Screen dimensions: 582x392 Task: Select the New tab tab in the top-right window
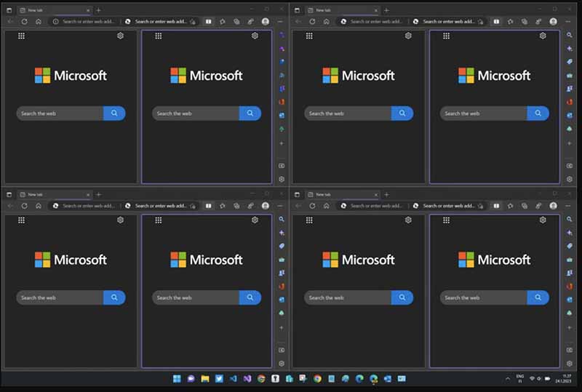tap(342, 10)
